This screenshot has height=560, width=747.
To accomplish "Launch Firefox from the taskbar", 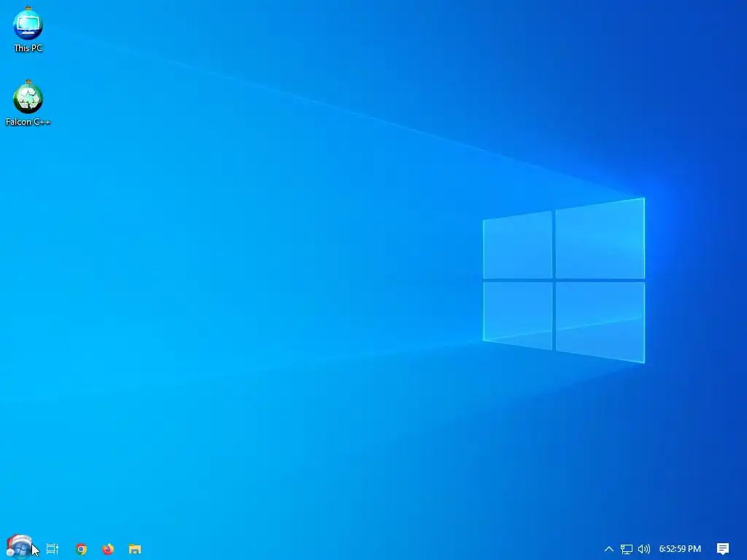I will tap(108, 548).
